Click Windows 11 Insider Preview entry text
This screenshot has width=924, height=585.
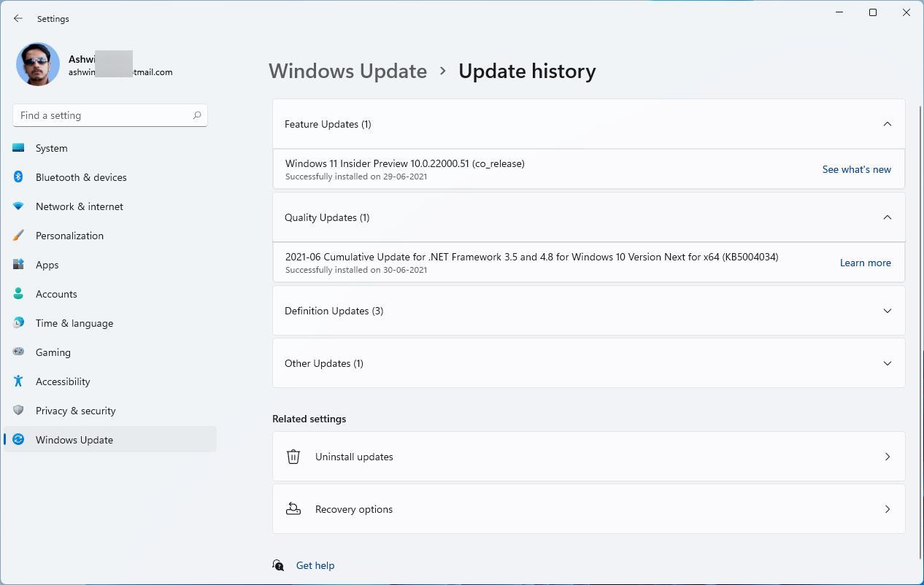pyautogui.click(x=404, y=163)
